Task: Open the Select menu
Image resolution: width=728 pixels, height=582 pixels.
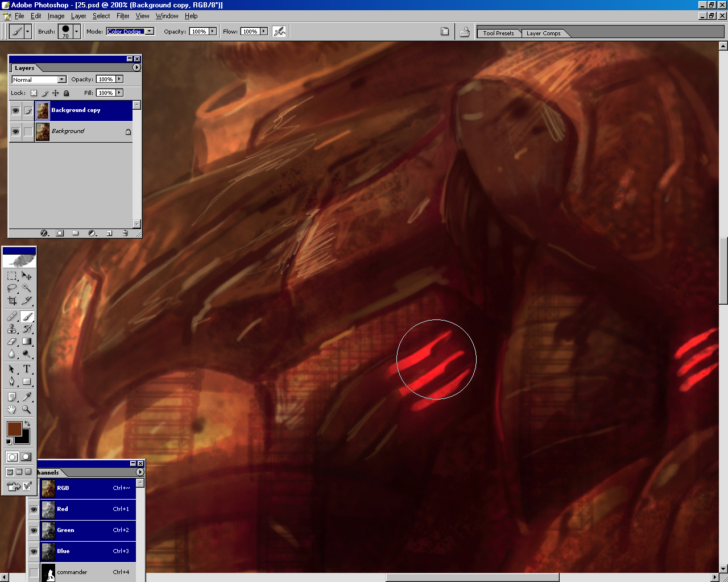Action: pos(101,16)
